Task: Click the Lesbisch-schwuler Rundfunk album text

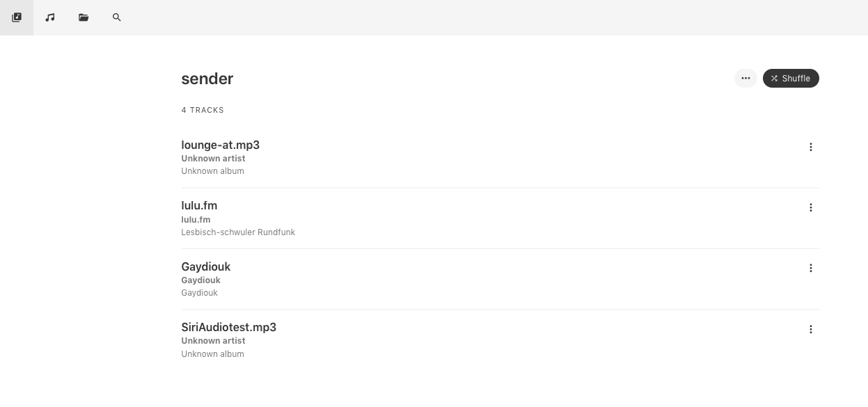Action: click(x=238, y=232)
